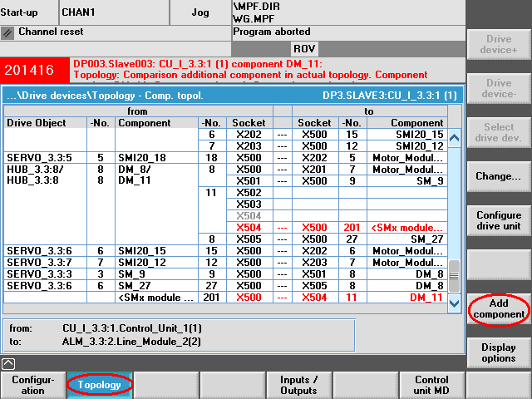This screenshot has width=532, height=399.
Task: Select the SM_27 from-component cell
Action: (156, 286)
